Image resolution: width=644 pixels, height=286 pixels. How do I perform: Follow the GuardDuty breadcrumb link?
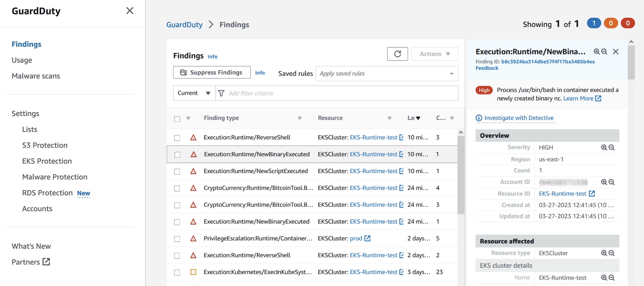click(184, 25)
